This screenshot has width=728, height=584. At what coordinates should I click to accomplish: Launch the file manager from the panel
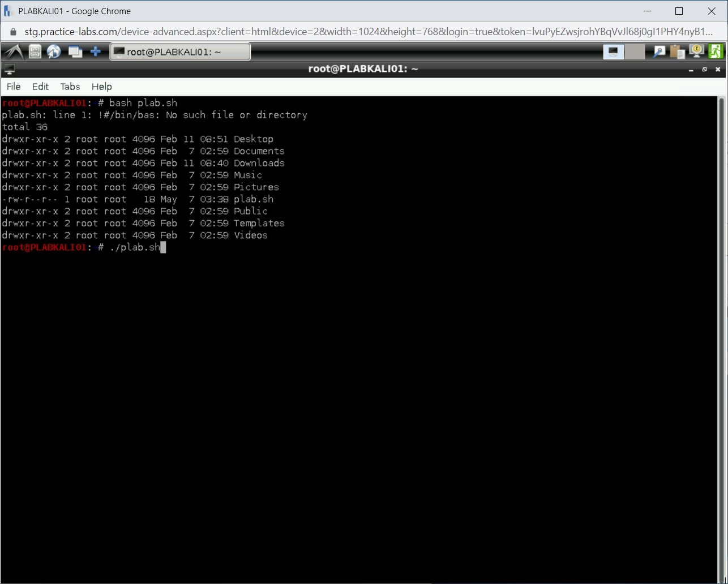click(x=35, y=52)
